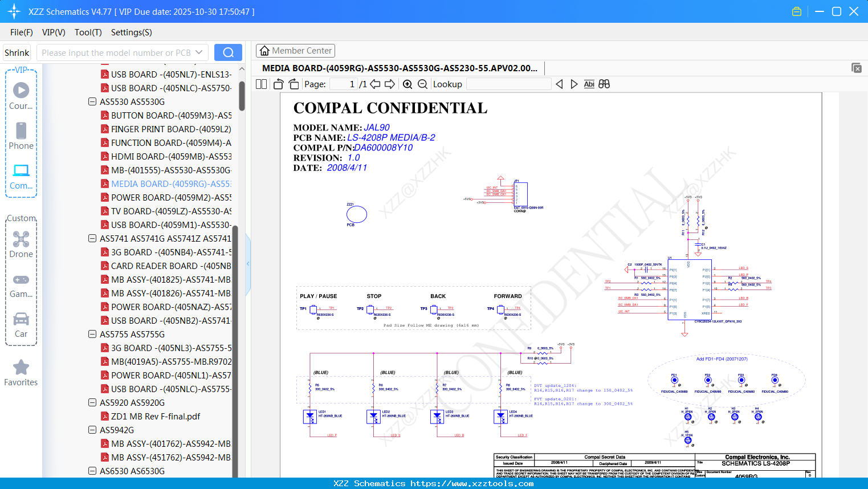
Task: Open CARD READER BOARD-(405NB file
Action: [x=166, y=266]
